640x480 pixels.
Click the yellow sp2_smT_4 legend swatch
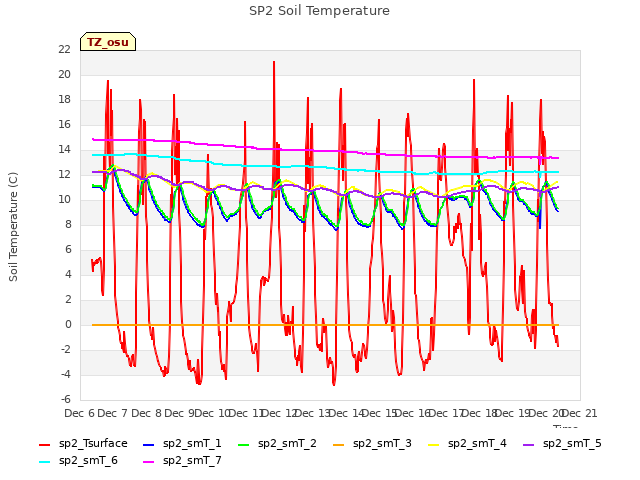pyautogui.click(x=433, y=444)
